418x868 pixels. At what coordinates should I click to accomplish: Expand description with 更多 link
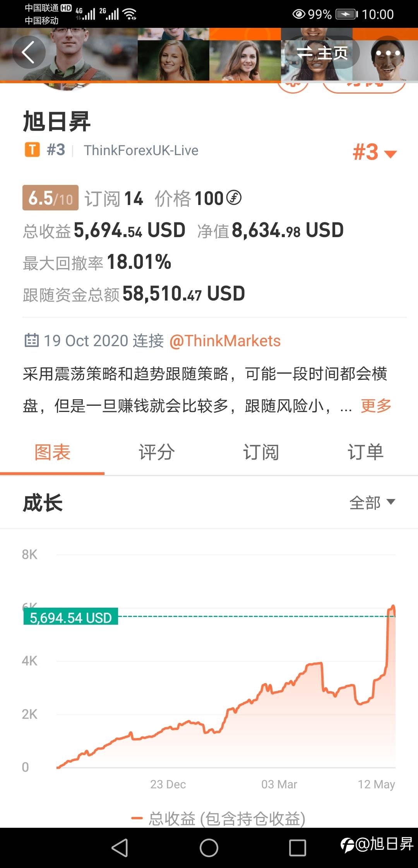376,406
